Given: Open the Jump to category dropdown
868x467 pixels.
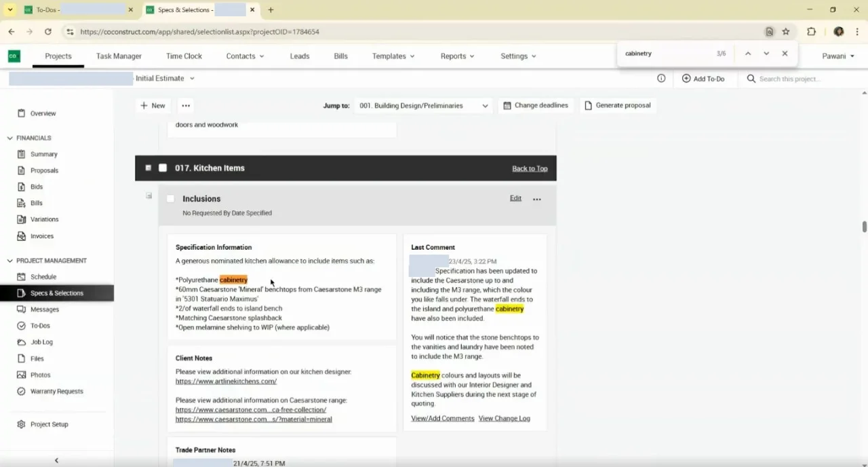Looking at the screenshot, I should point(424,105).
